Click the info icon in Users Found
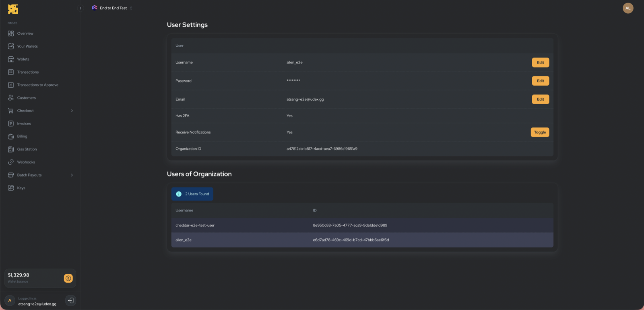 point(179,194)
